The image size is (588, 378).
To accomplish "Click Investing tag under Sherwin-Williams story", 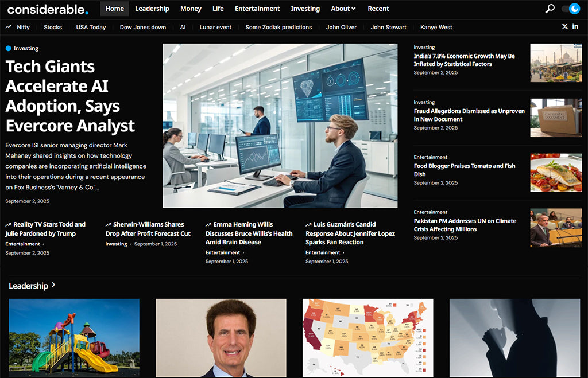I will (116, 244).
